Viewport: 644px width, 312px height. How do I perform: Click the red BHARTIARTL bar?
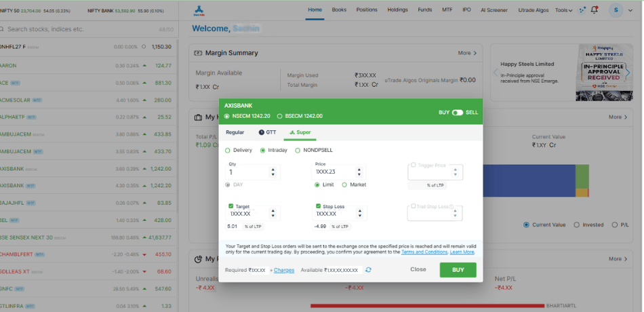point(427,306)
